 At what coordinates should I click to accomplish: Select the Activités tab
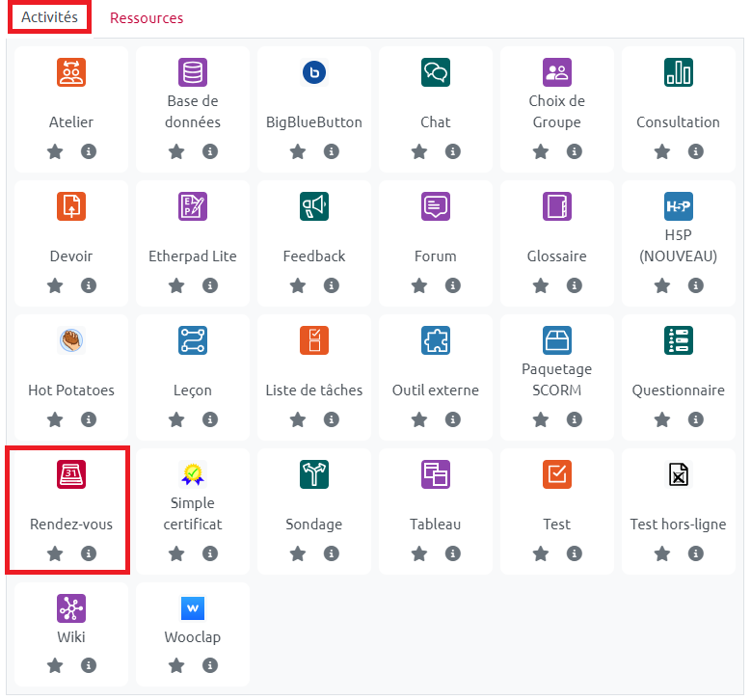(x=50, y=18)
